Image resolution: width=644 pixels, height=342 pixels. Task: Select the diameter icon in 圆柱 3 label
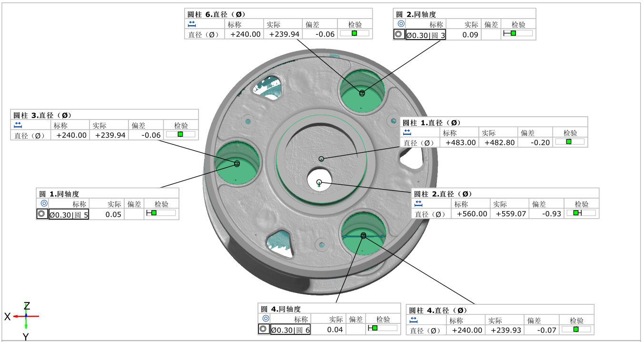(x=18, y=125)
